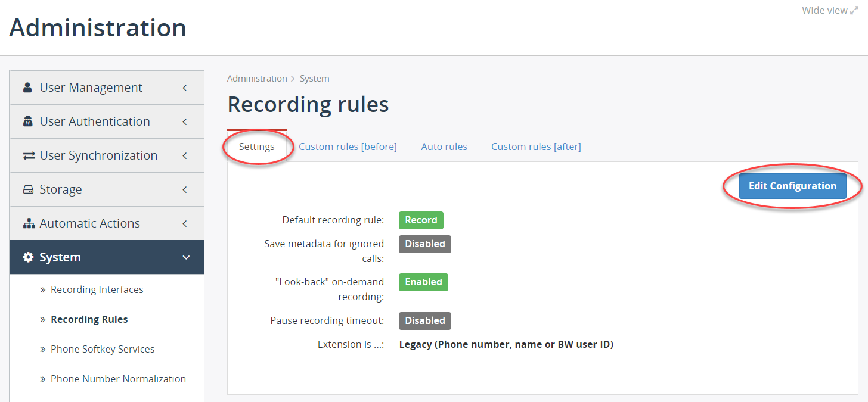
Task: Open Phone Number Normalization in sidebar
Action: coord(118,379)
